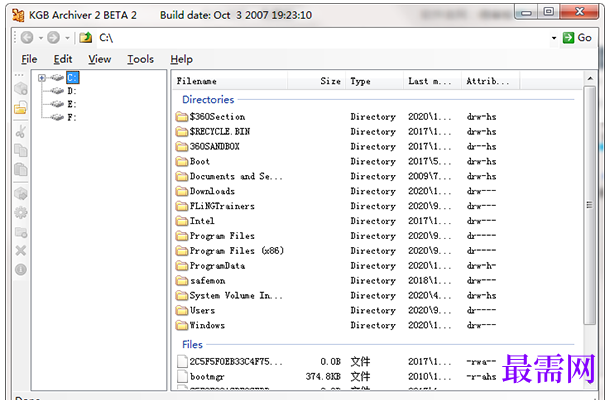Open the Forward button history dropdown arrow
Screen dimensions: 614x400
(67, 38)
